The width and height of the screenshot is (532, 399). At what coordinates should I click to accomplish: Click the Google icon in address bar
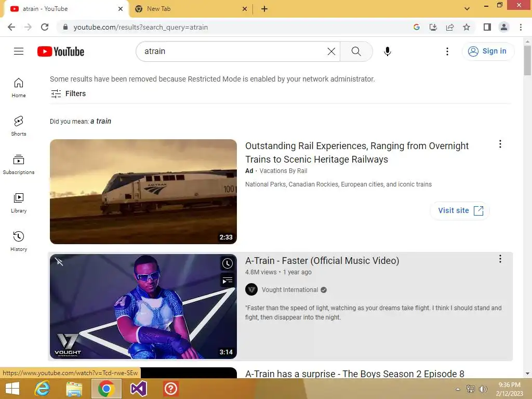tap(417, 27)
